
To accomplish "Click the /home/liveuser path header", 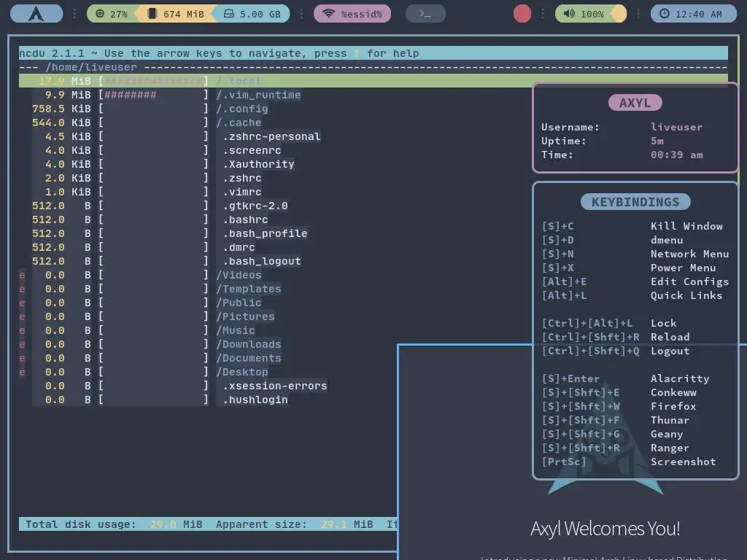I will coord(91,67).
